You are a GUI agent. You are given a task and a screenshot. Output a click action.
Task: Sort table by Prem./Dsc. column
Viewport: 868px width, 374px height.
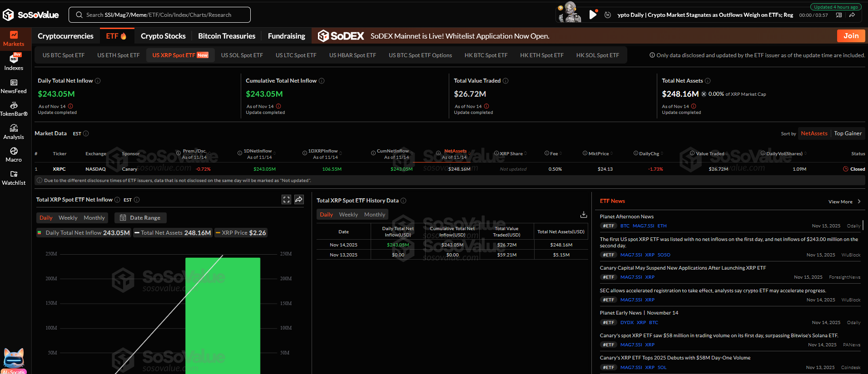[194, 154]
